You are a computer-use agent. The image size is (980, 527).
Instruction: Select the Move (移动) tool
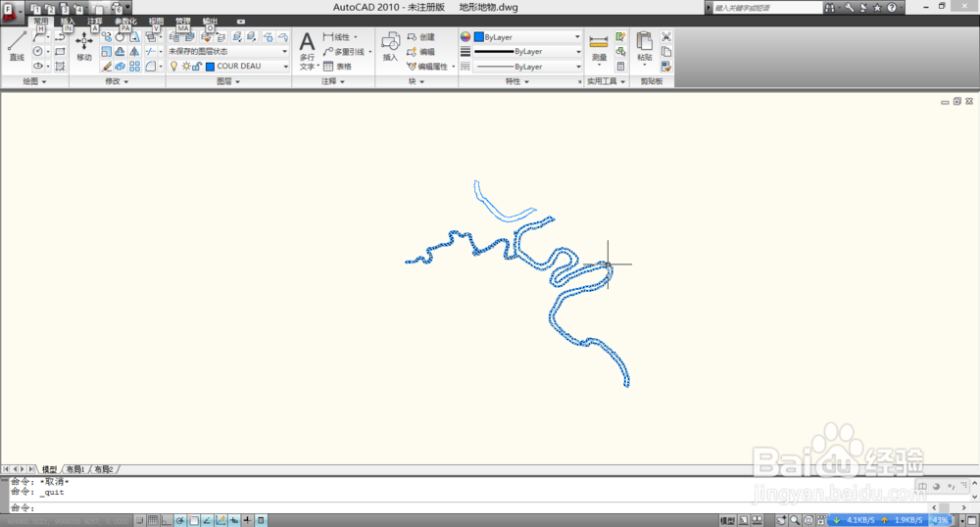point(83,47)
